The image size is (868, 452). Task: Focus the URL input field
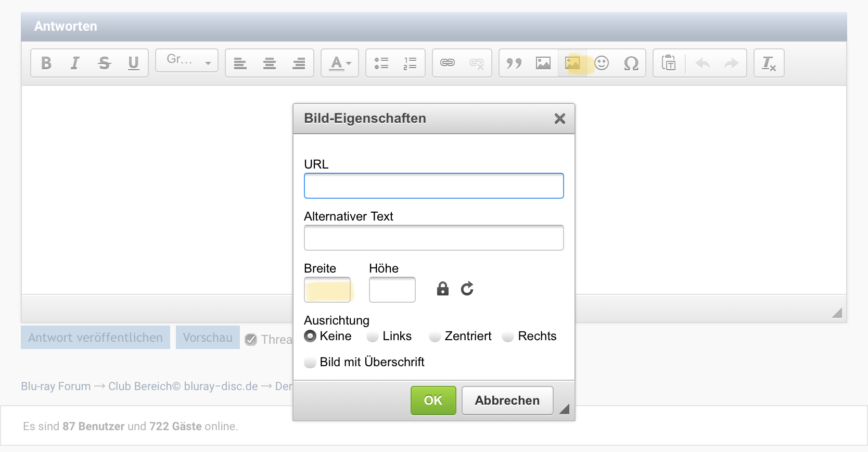point(434,186)
